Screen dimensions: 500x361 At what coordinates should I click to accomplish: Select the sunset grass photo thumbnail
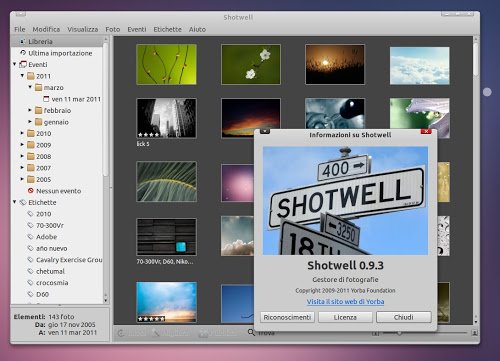pos(335,64)
